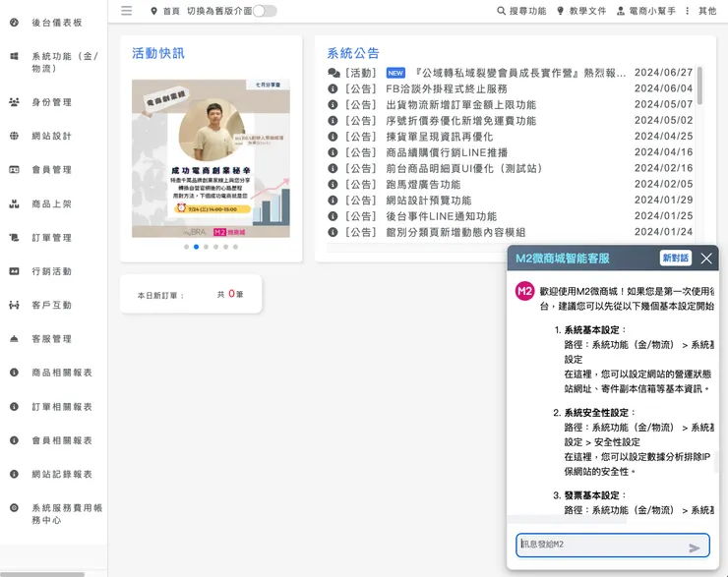Open 後台事件LINE通知功能 announcement

point(442,216)
